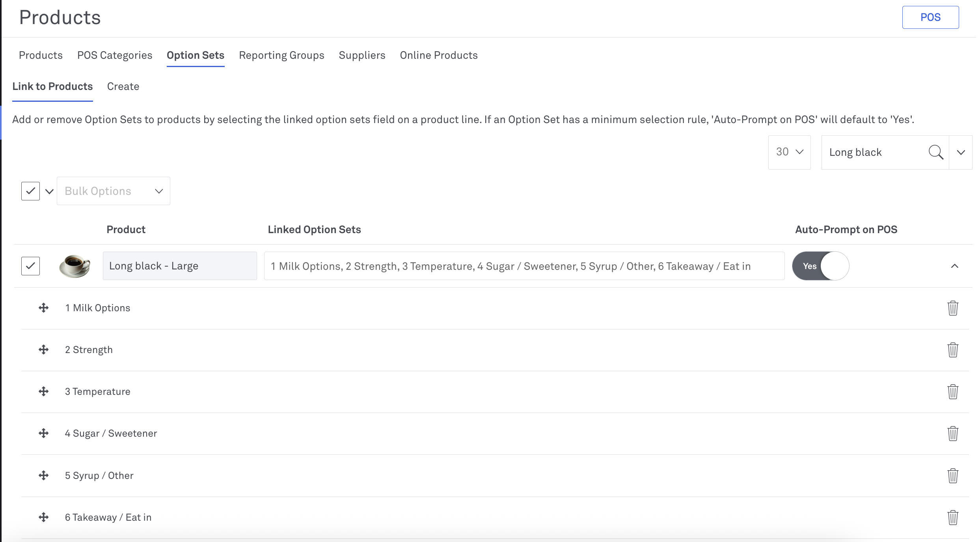Delete the 1 Milk Options option set
980x542 pixels.
(953, 308)
